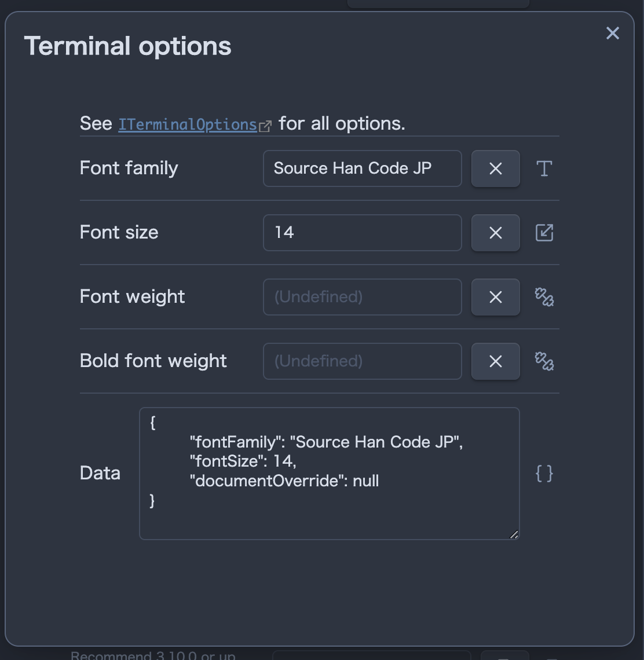The height and width of the screenshot is (660, 644).
Task: Click the curly braces icon beside Data
Action: point(544,474)
